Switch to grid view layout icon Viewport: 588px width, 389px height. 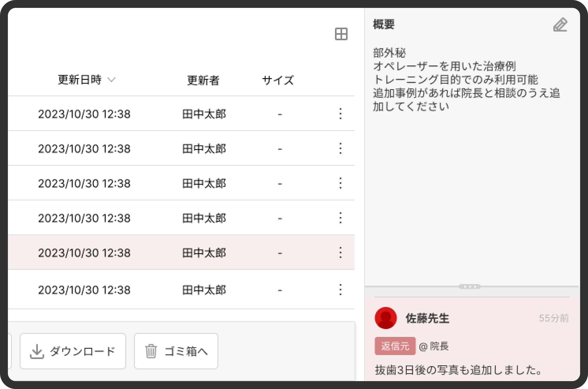click(x=341, y=34)
